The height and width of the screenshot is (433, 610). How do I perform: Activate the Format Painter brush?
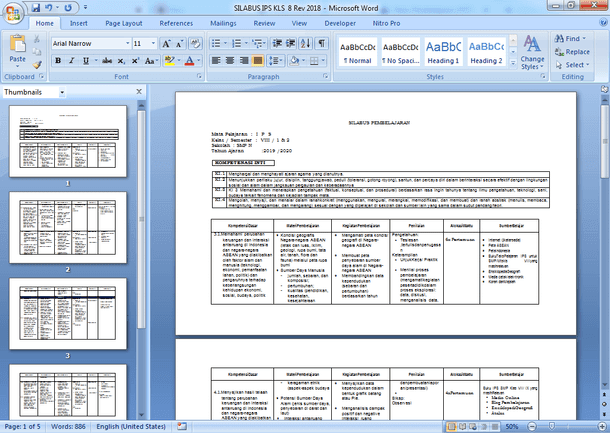(37, 65)
